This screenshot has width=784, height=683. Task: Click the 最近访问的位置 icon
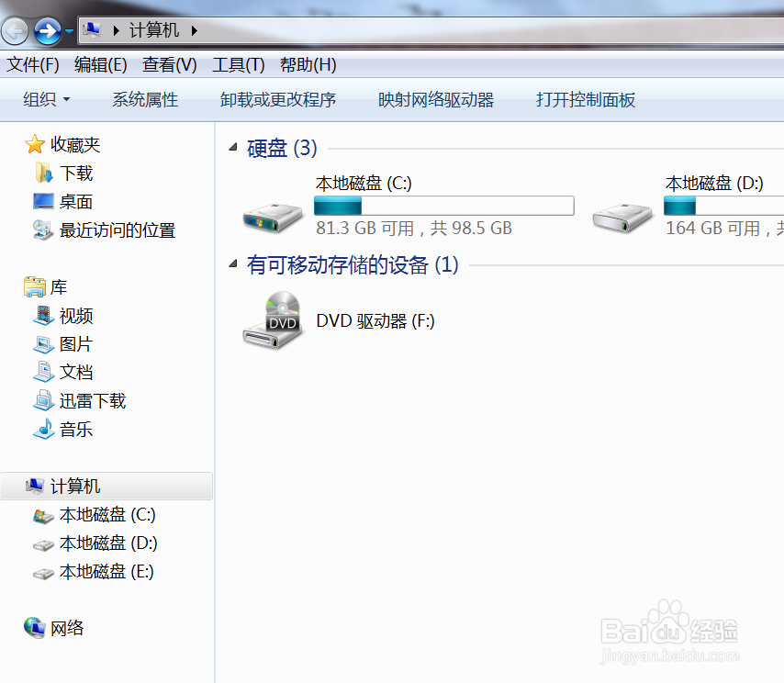[43, 230]
